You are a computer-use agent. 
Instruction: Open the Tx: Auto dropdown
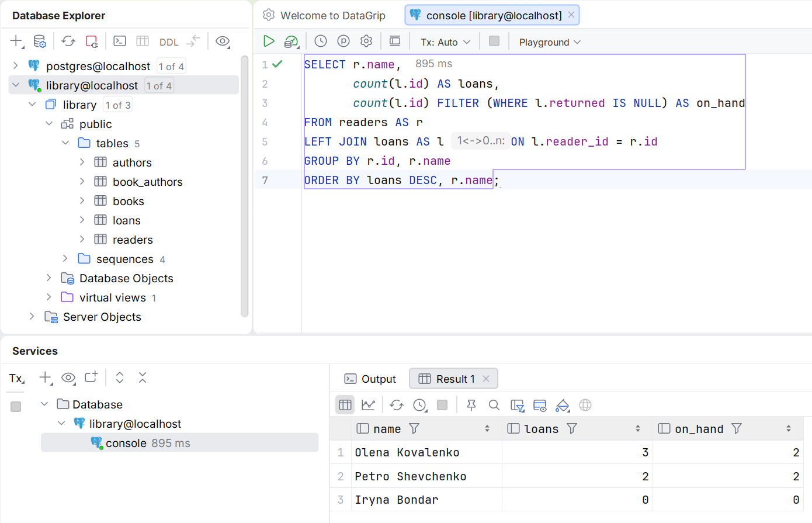(x=445, y=42)
